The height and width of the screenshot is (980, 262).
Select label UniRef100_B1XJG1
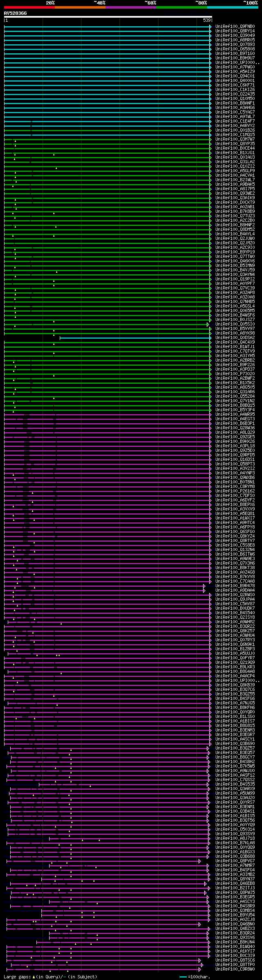tap(235, 153)
